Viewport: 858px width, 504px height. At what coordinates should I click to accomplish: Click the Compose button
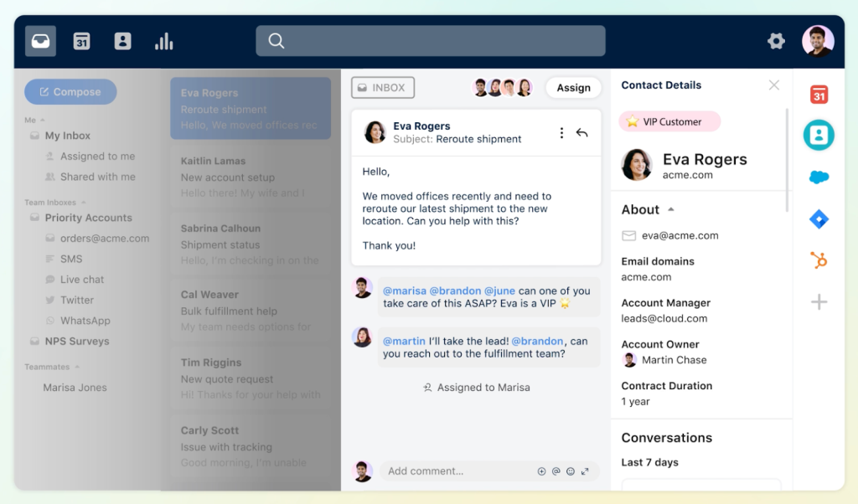(x=70, y=92)
